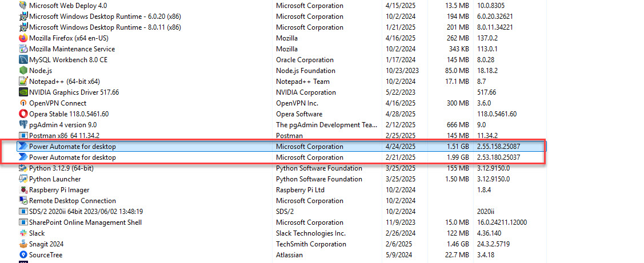The height and width of the screenshot is (263, 644).
Task: Click the Slack icon
Action: pos(23,233)
